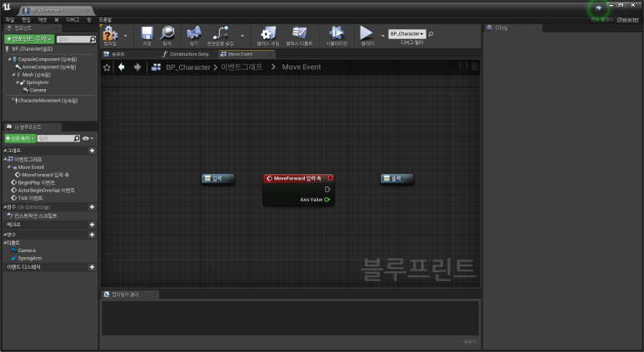Toggle the eye view options in My Blueprint
This screenshot has width=644, height=352.
pyautogui.click(x=86, y=139)
